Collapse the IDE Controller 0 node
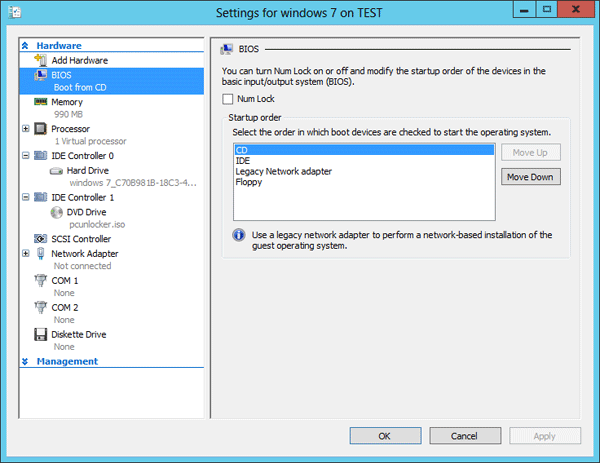Image resolution: width=600 pixels, height=463 pixels. pyautogui.click(x=26, y=156)
